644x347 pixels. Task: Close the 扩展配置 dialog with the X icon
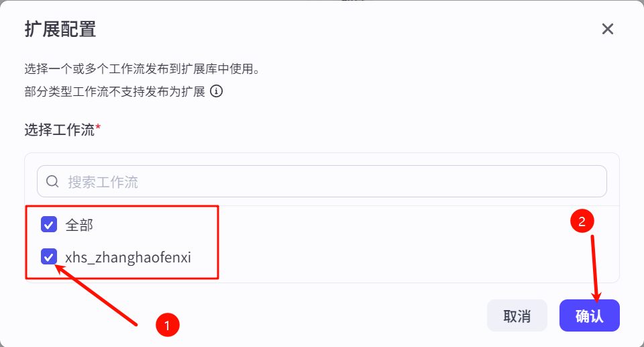pyautogui.click(x=608, y=29)
